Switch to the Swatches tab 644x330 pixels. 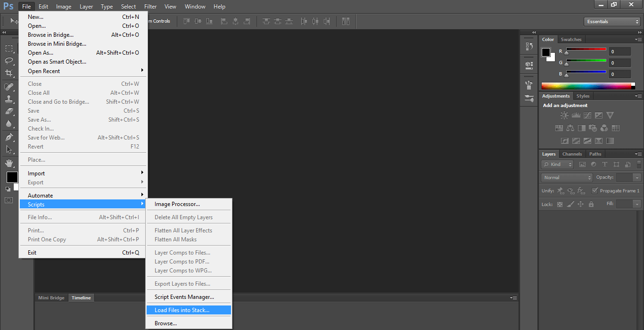571,40
